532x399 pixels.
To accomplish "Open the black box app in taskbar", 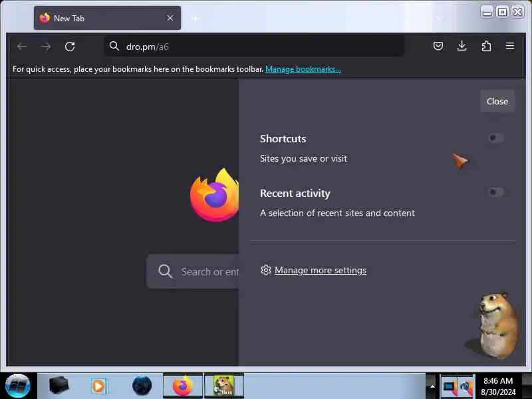I will point(59,386).
